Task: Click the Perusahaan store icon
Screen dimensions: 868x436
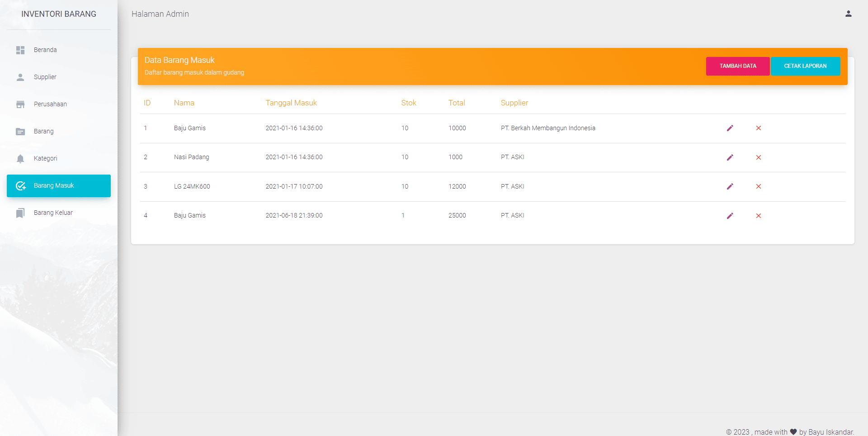Action: [20, 104]
